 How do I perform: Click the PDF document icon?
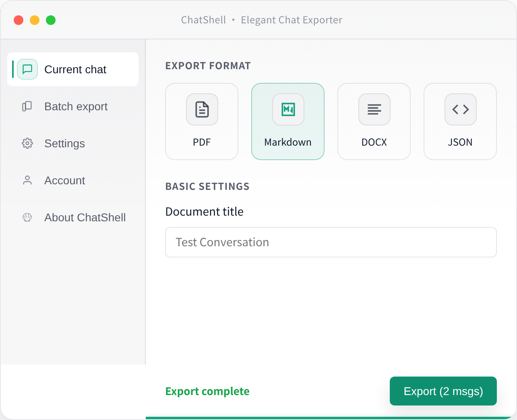point(202,109)
